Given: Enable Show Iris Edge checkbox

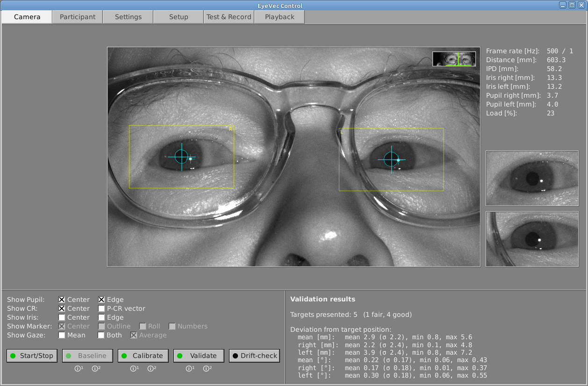Looking at the screenshot, I should 101,317.
